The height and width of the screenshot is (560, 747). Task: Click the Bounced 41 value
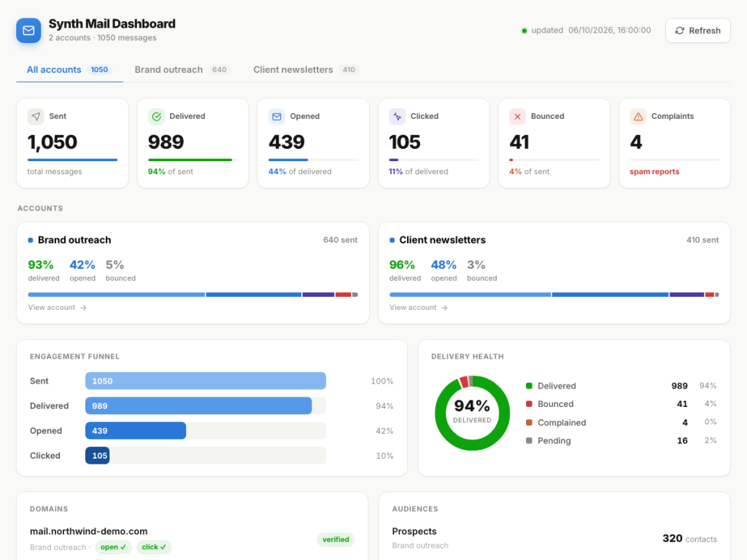pyautogui.click(x=519, y=142)
